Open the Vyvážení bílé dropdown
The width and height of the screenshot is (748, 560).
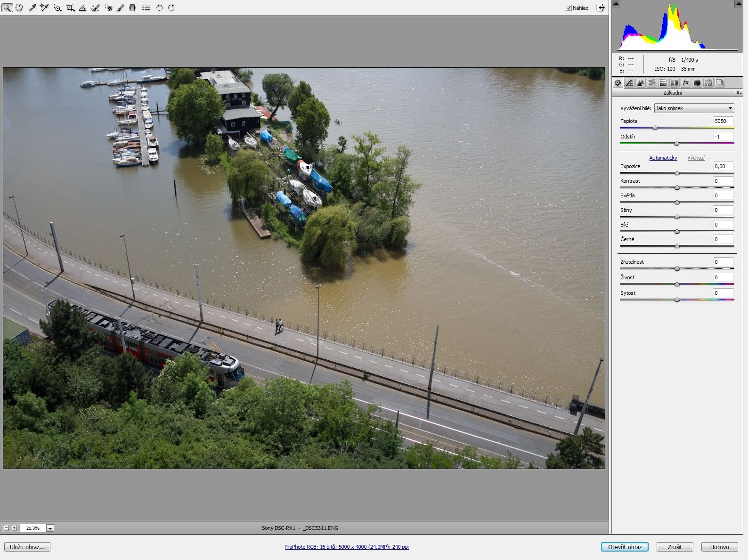pos(694,108)
